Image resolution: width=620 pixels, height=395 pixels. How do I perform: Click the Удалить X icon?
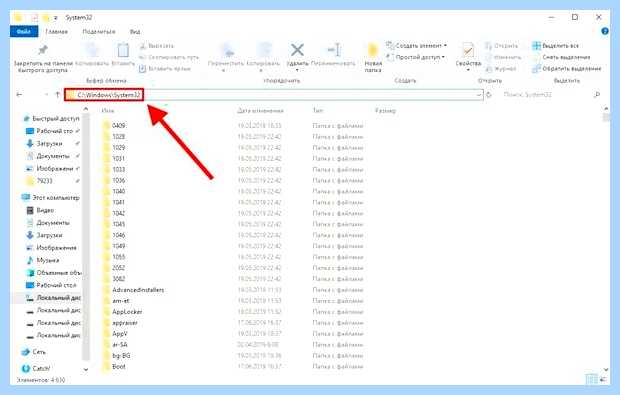(x=297, y=51)
